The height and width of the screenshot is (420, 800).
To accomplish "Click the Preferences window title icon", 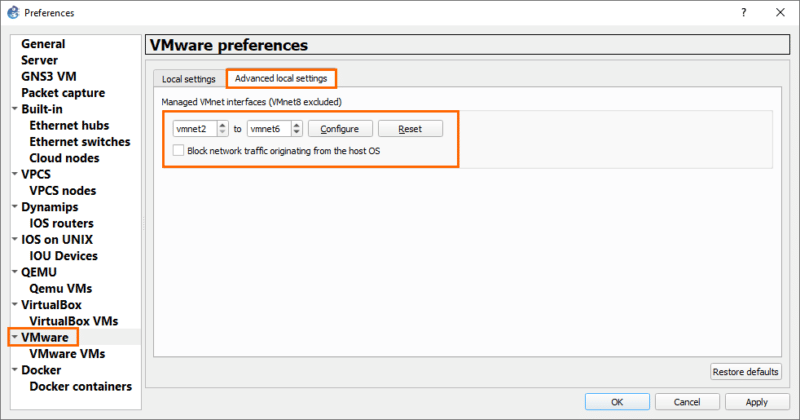I will coord(12,13).
